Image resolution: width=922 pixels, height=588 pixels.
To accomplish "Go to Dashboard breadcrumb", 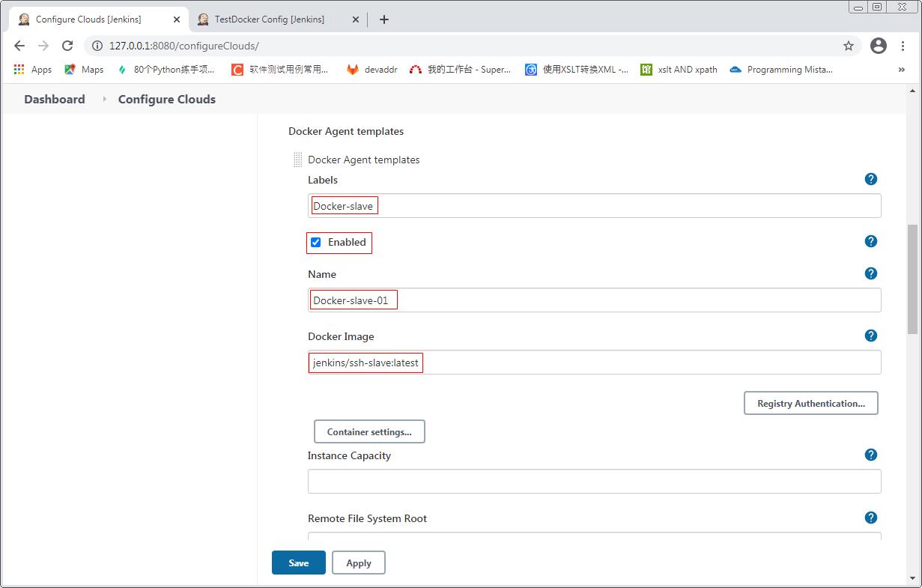I will pos(55,99).
